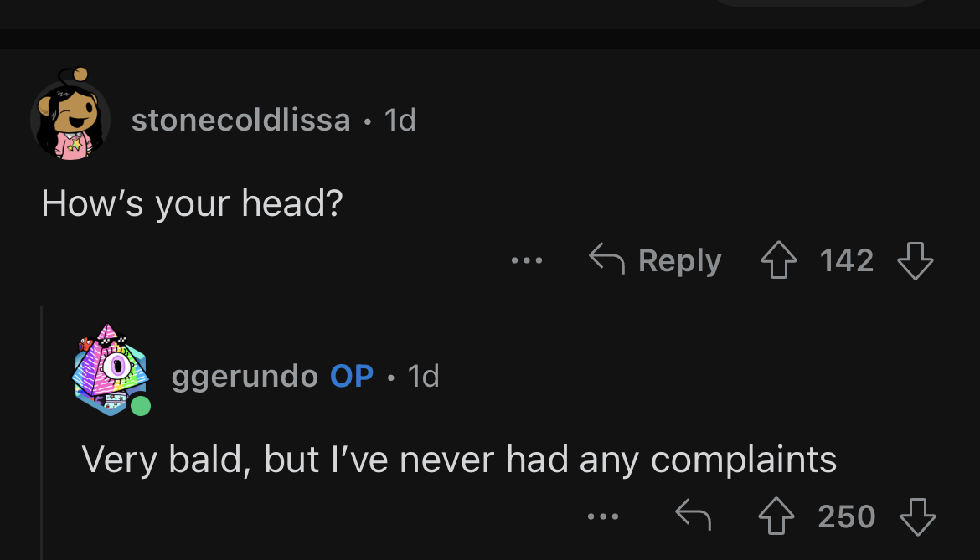
Task: Open more options for stonecoldlissa's comment
Action: coord(527,261)
